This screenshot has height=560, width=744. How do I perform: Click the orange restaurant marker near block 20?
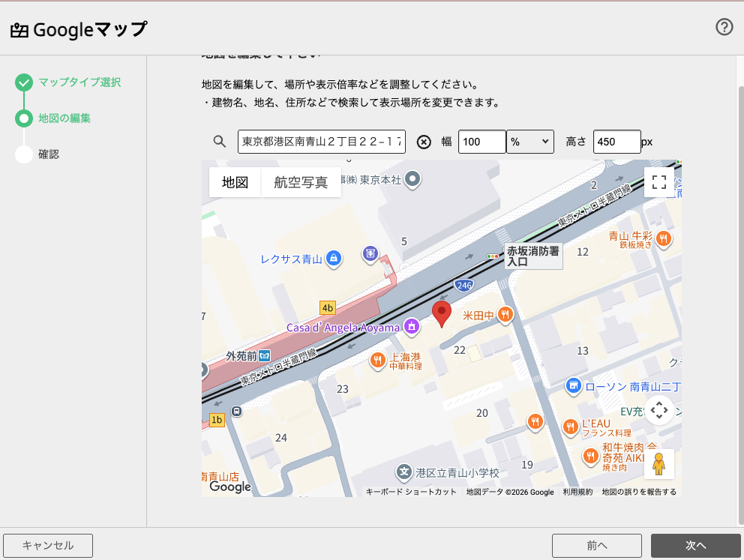(535, 421)
